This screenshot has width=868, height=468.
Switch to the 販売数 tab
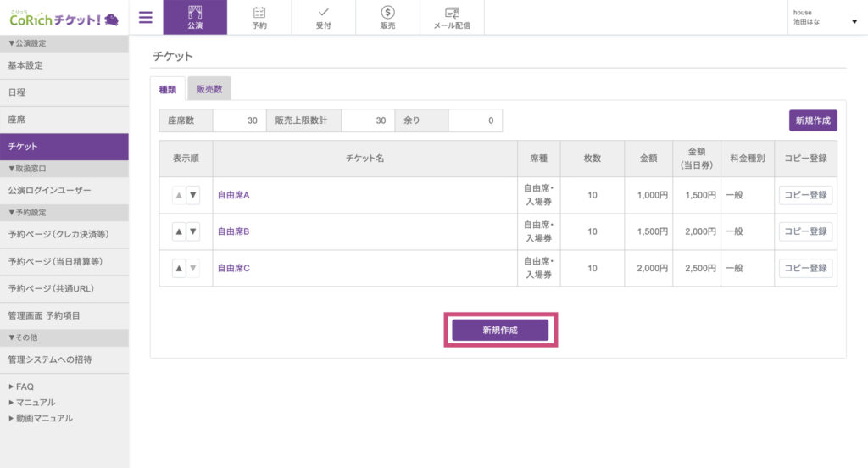tap(209, 89)
